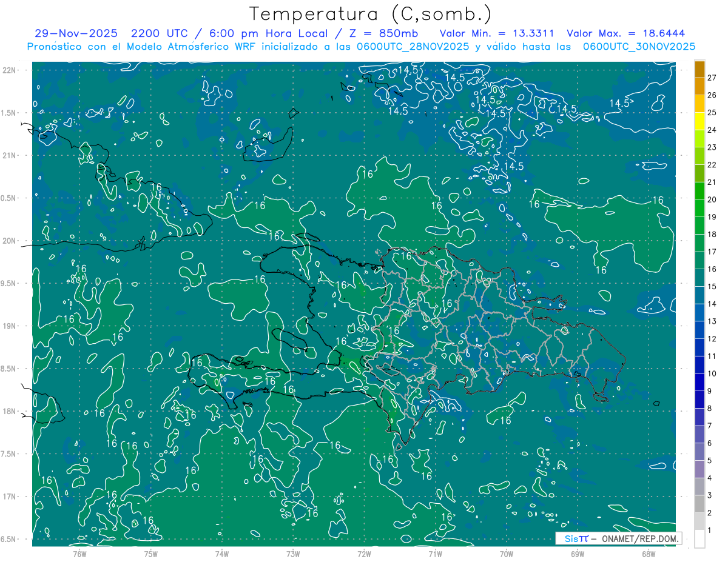The image size is (728, 562).
Task: Pick the blue color bar swatch beside 13
Action: click(x=699, y=313)
